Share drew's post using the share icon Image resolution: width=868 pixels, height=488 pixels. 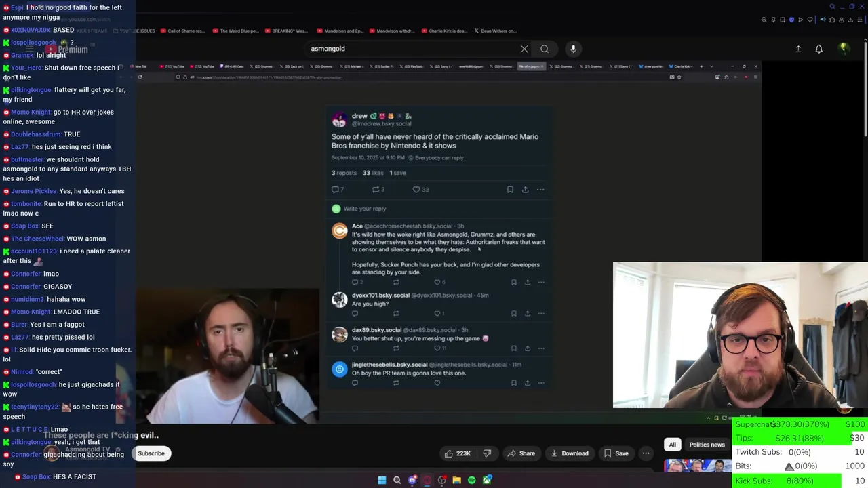coord(525,190)
